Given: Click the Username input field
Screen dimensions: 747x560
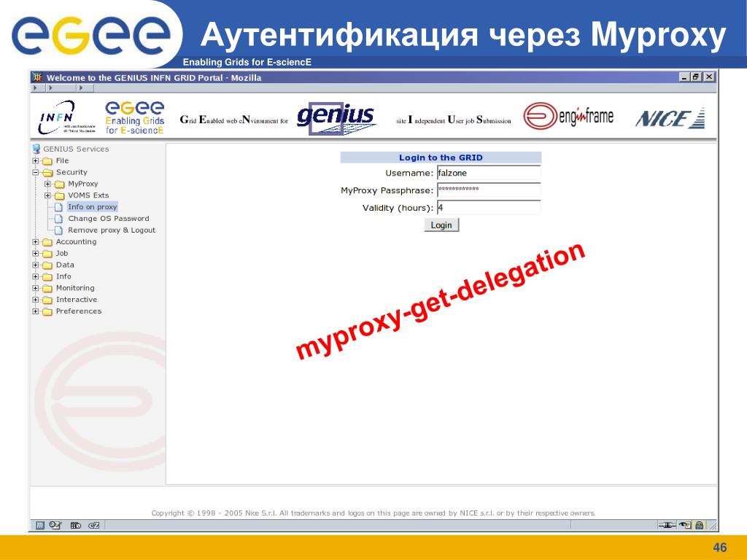Looking at the screenshot, I should click(488, 174).
